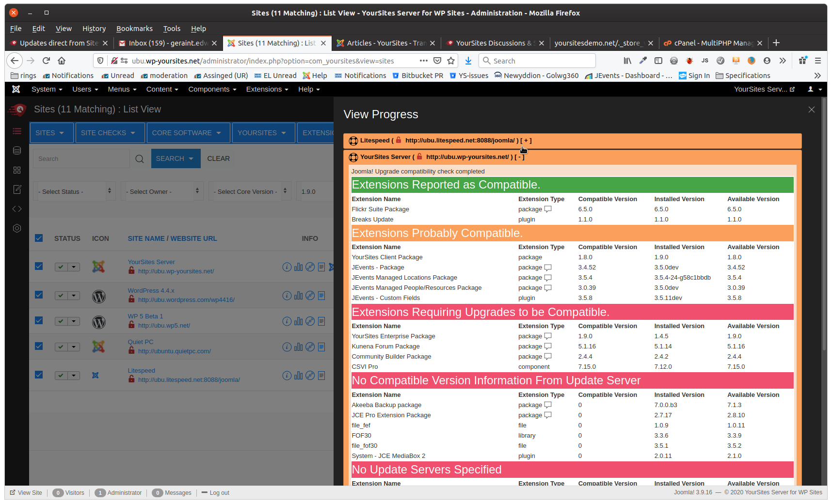Open the sidebar list menu icon
The height and width of the screenshot is (504, 832).
tap(17, 131)
